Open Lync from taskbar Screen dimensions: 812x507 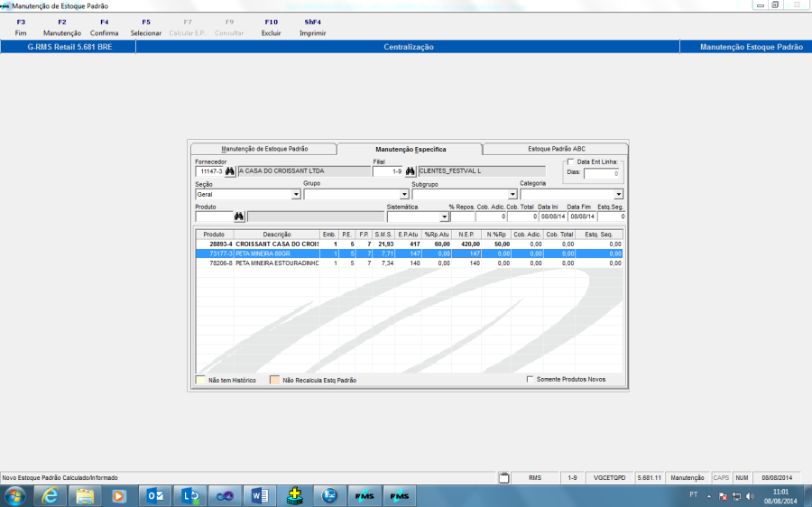[x=190, y=496]
